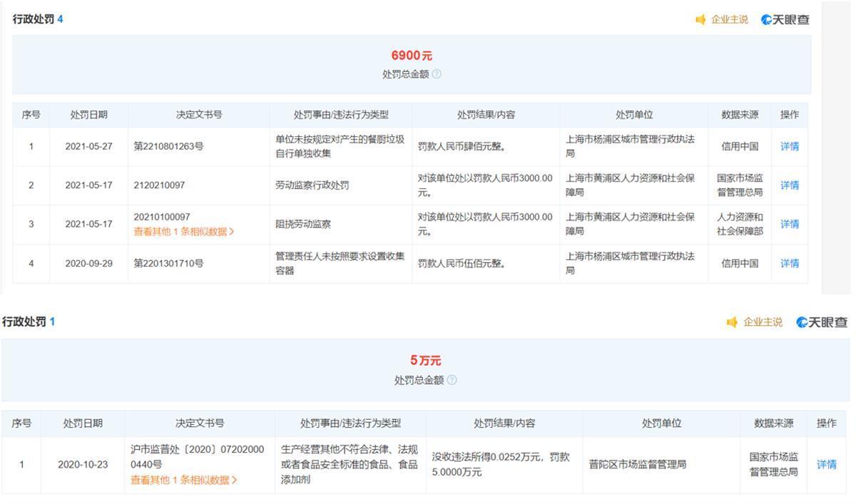Image resolution: width=856 pixels, height=504 pixels.
Task: Open 企业主说 in the top panel
Action: 730,20
